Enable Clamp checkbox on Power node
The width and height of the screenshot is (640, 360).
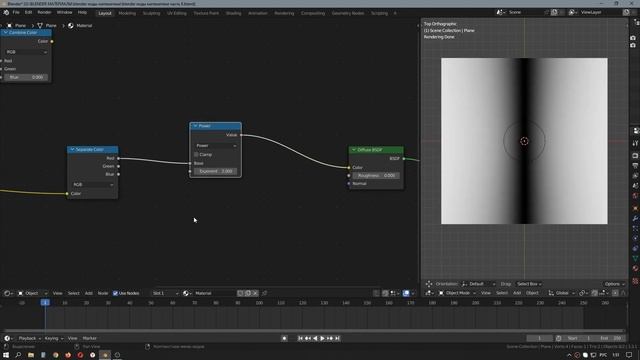click(x=196, y=155)
